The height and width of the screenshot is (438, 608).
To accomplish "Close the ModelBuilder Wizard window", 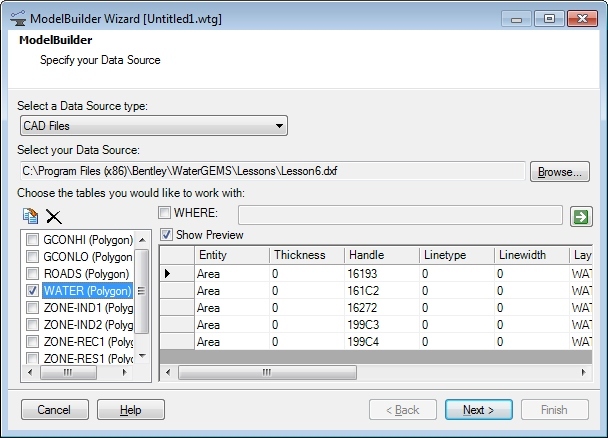I will point(582,18).
